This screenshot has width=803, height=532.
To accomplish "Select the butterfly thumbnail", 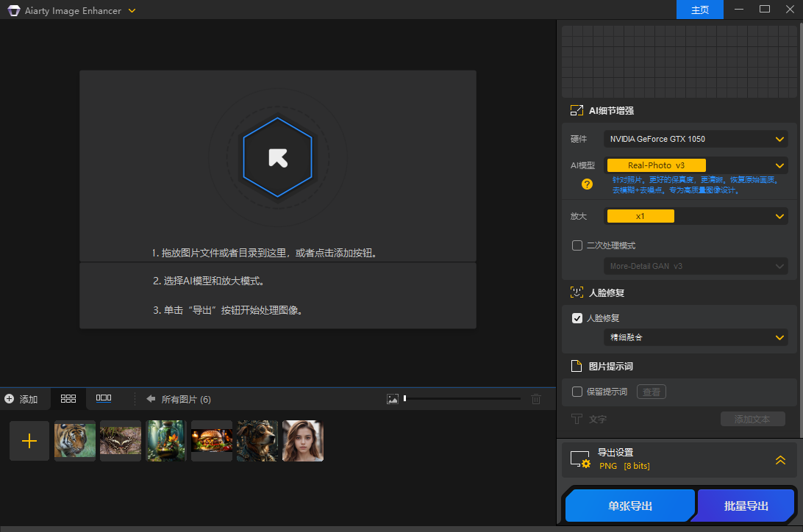I will [121, 441].
